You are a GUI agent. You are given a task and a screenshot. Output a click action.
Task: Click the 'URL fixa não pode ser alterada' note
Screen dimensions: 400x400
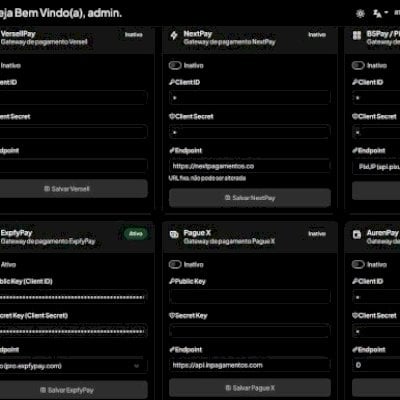[x=207, y=178]
